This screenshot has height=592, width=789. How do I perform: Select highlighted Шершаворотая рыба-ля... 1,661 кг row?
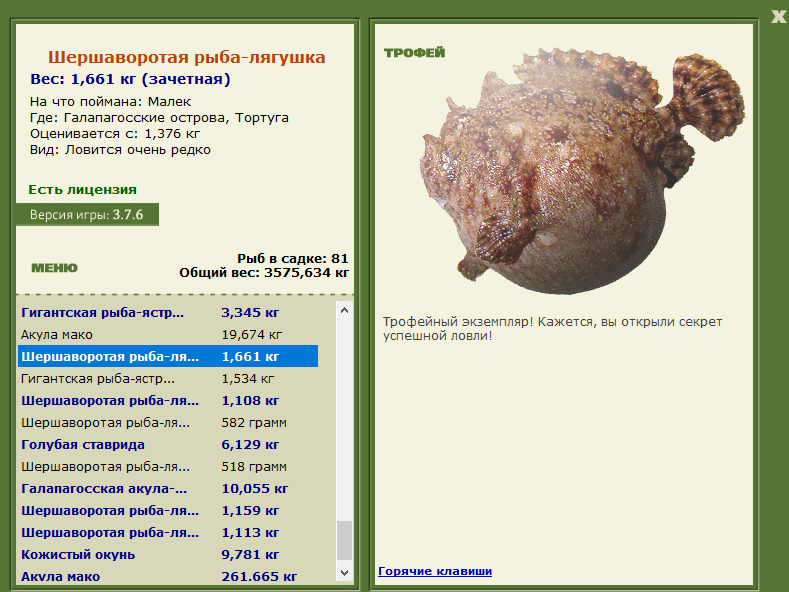[x=168, y=356]
